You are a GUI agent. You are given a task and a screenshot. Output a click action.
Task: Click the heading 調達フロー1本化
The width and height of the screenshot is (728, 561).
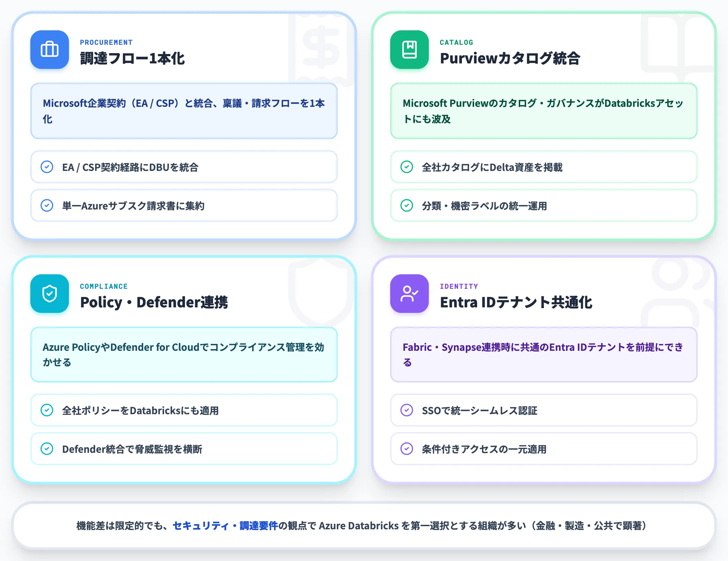click(132, 58)
